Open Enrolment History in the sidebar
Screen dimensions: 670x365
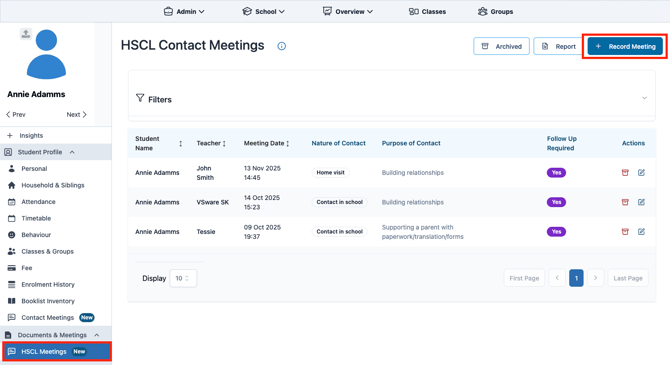(x=48, y=285)
